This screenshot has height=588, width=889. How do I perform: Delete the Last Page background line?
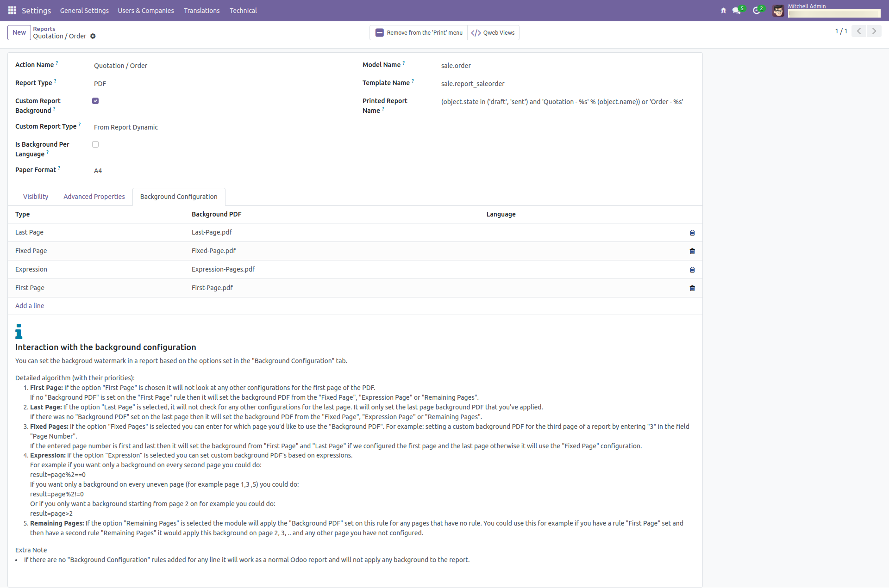click(x=692, y=233)
